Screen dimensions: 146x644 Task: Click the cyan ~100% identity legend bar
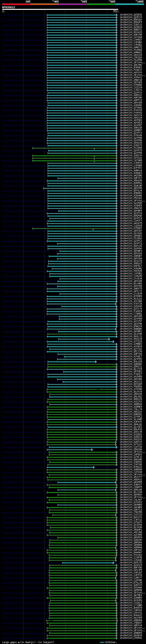[130, 4]
